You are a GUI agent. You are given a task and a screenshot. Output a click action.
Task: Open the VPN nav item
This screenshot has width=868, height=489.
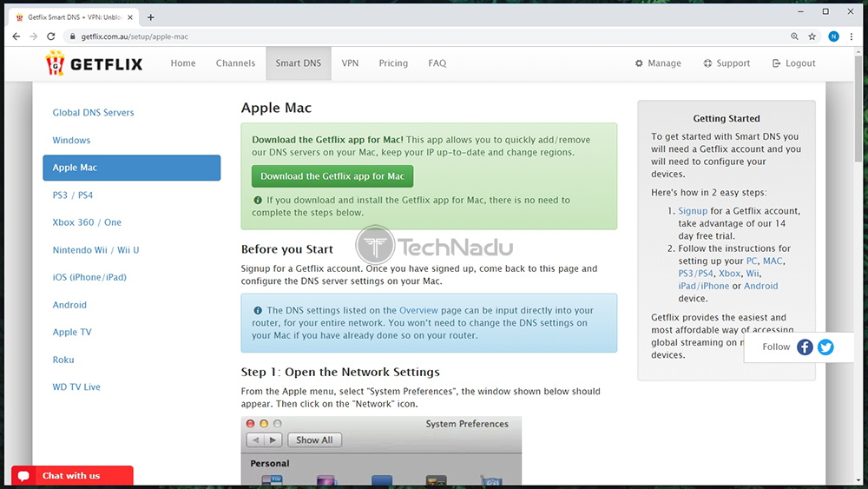350,63
